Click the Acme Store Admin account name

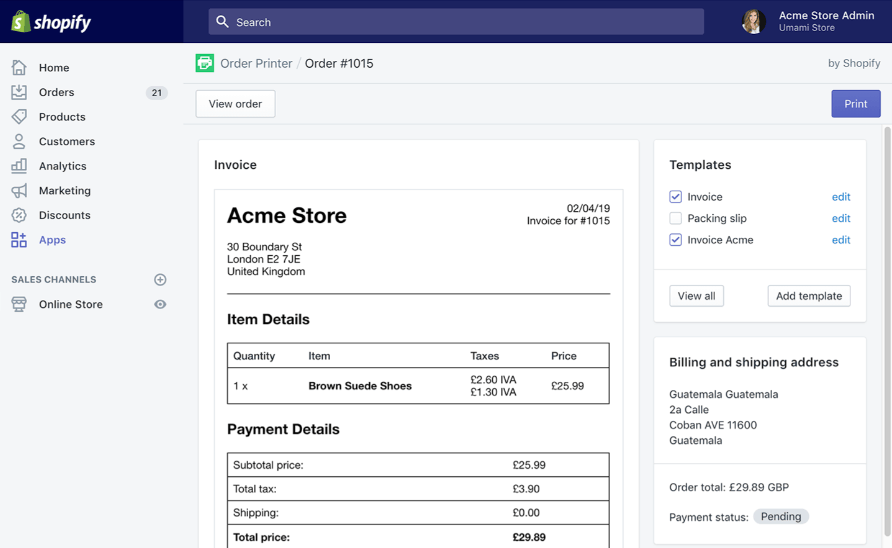point(826,15)
